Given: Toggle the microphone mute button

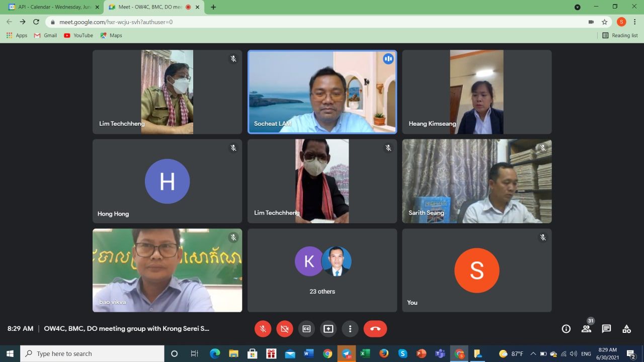Looking at the screenshot, I should point(263,329).
